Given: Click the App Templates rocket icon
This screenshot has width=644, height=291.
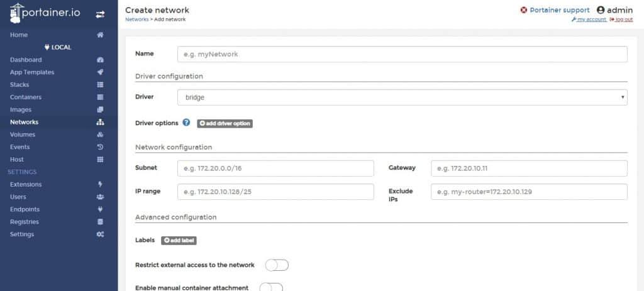Looking at the screenshot, I should point(100,72).
